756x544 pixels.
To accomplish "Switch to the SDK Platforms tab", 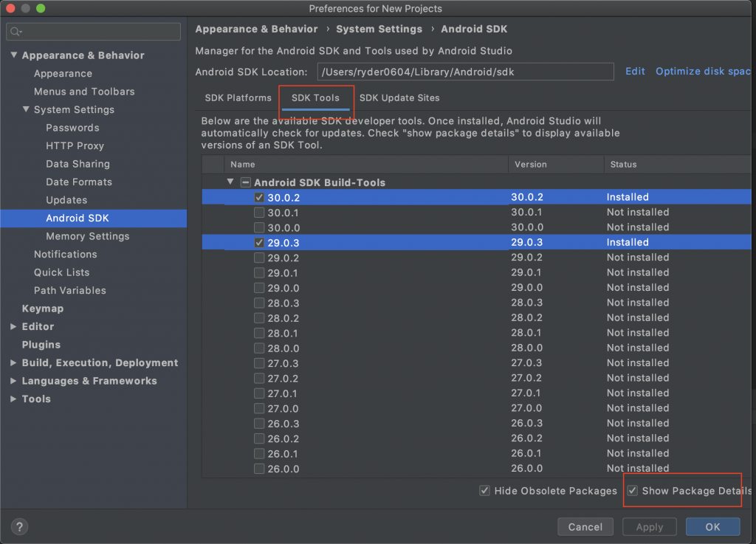I will 238,98.
